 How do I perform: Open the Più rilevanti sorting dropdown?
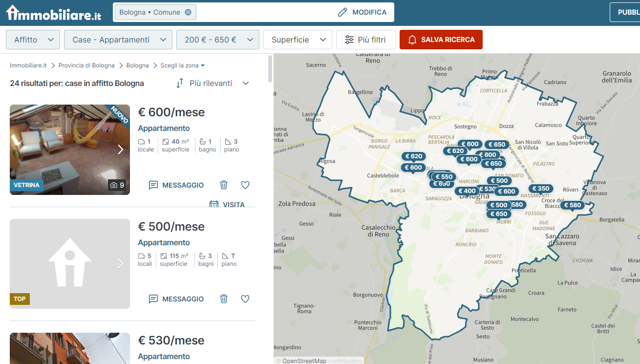(x=213, y=84)
